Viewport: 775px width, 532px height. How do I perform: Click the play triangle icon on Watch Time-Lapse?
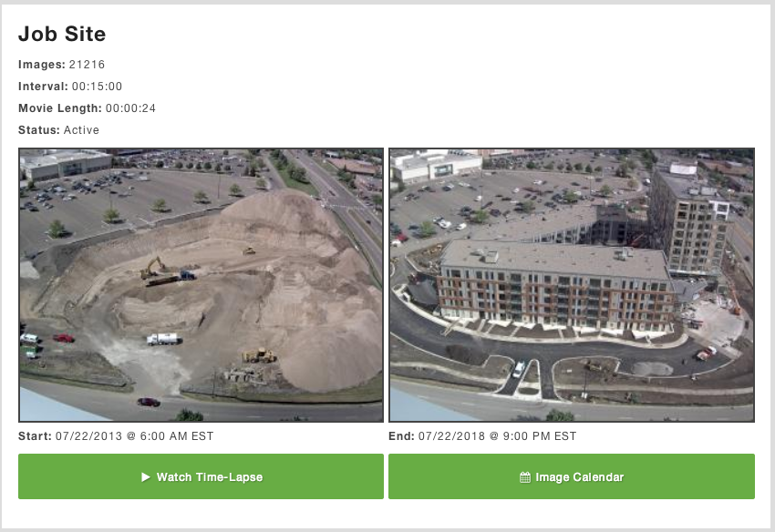145,477
